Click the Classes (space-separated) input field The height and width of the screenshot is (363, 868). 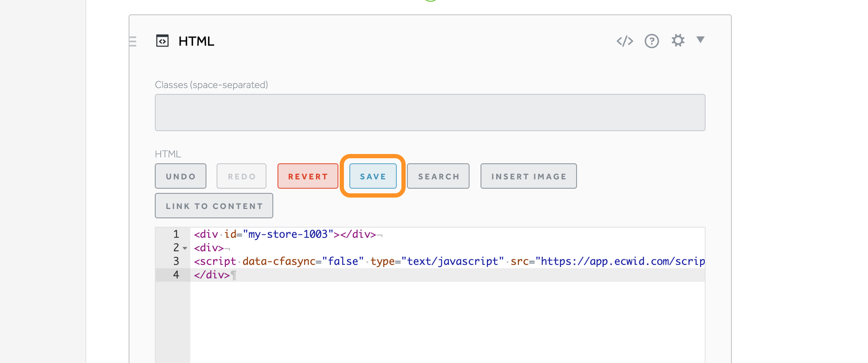(430, 113)
